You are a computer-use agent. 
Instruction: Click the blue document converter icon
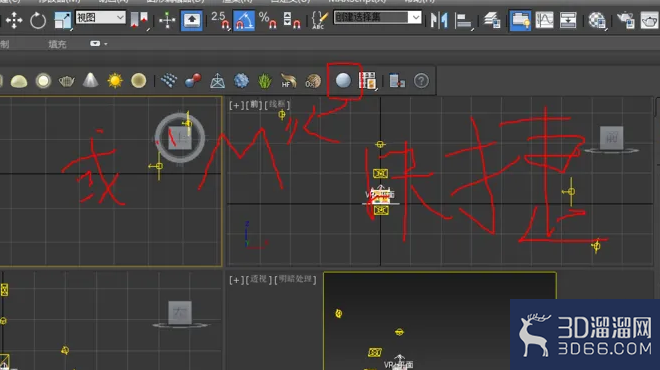point(397,80)
